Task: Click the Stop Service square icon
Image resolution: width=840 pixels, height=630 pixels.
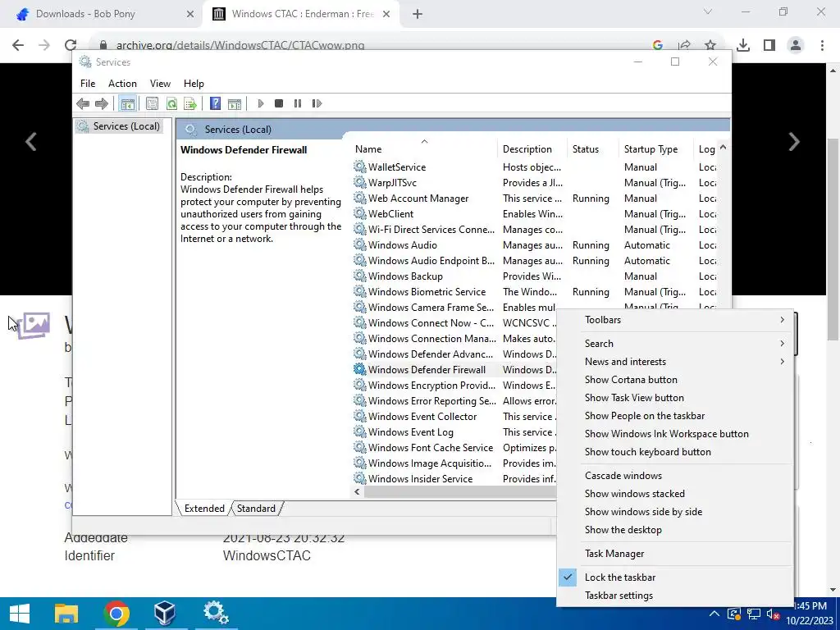Action: [x=279, y=103]
